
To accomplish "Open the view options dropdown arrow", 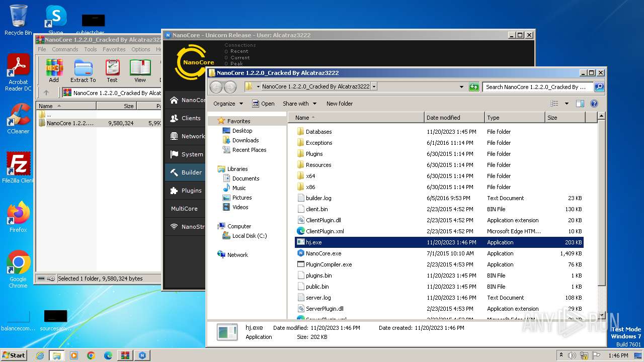I will [566, 104].
